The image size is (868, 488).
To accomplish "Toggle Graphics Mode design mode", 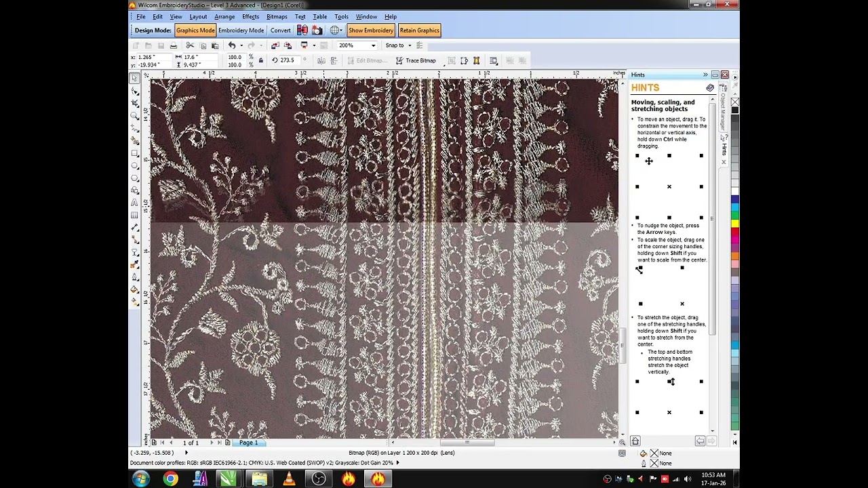I will click(x=195, y=30).
